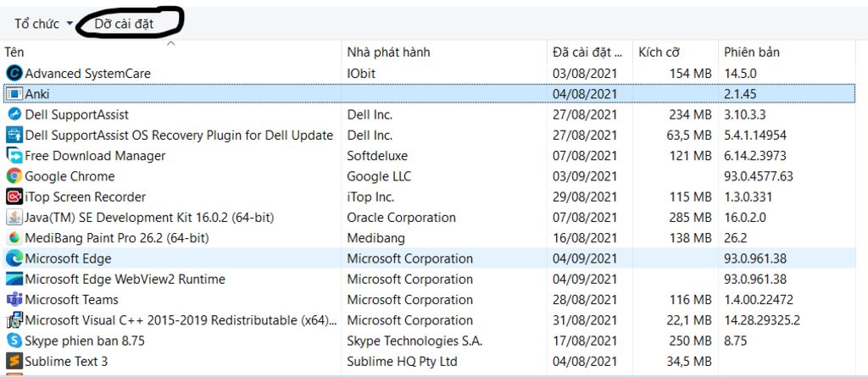Select Dell SupportAssist program name
868x377 pixels.
[76, 114]
